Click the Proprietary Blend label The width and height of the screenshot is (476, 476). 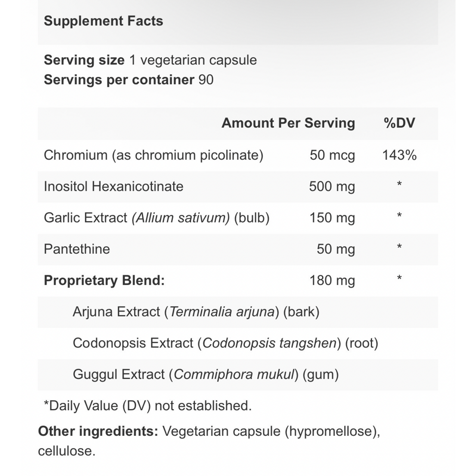(104, 280)
